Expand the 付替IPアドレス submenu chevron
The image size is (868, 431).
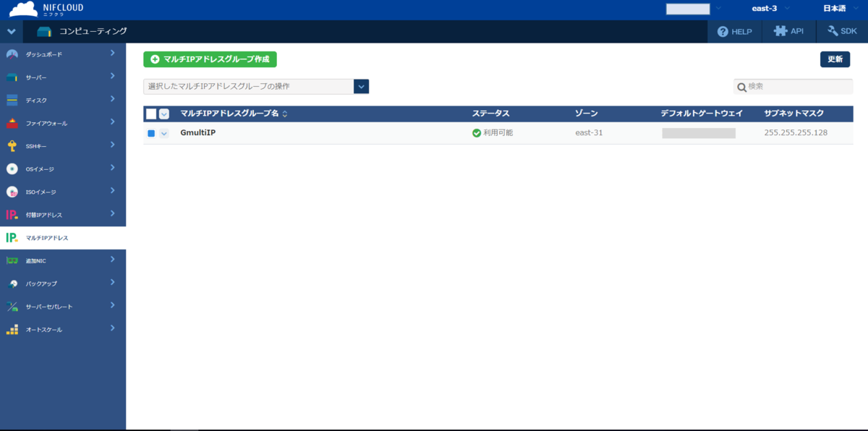pyautogui.click(x=113, y=213)
